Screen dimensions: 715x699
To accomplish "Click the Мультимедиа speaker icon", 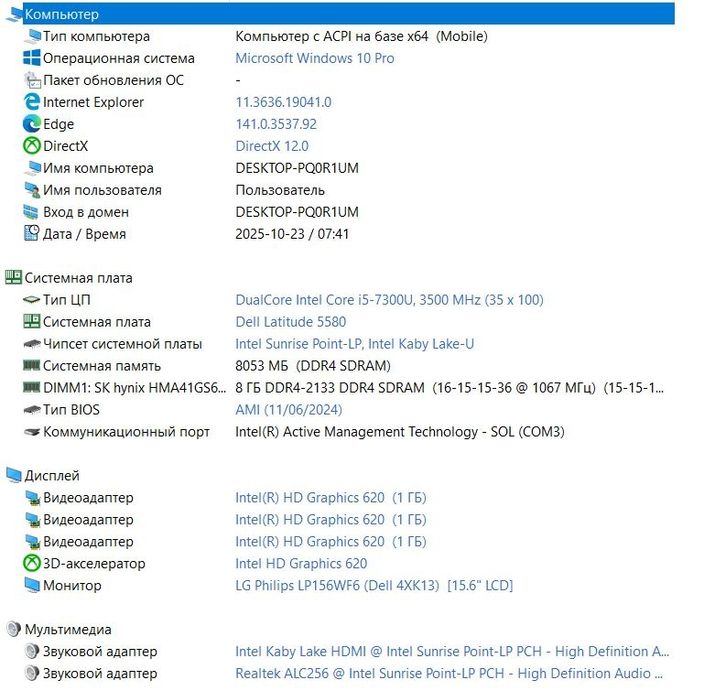I will pos(14,629).
